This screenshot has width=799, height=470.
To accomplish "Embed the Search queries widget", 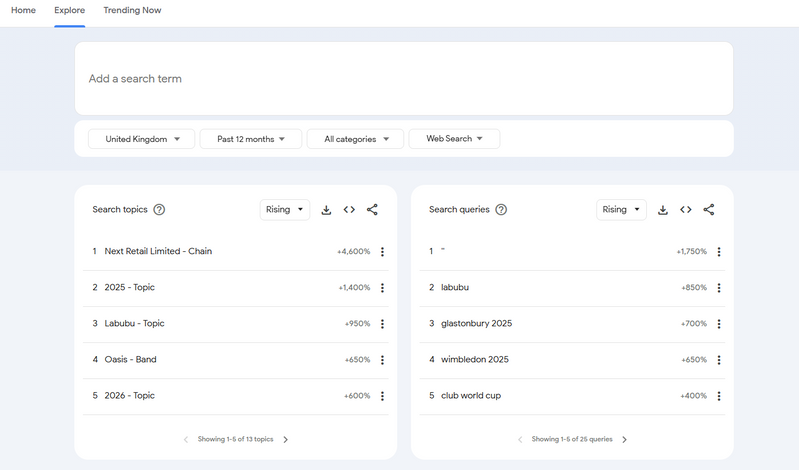I will [685, 210].
